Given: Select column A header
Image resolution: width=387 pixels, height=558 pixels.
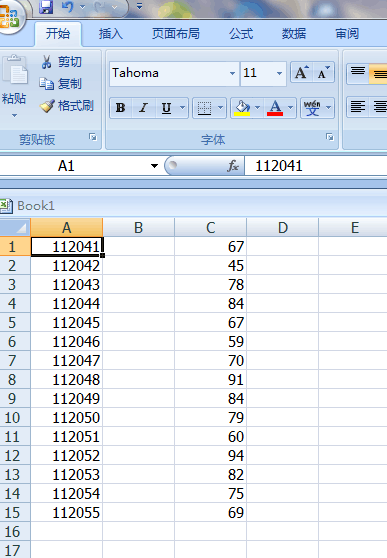Looking at the screenshot, I should 67,227.
